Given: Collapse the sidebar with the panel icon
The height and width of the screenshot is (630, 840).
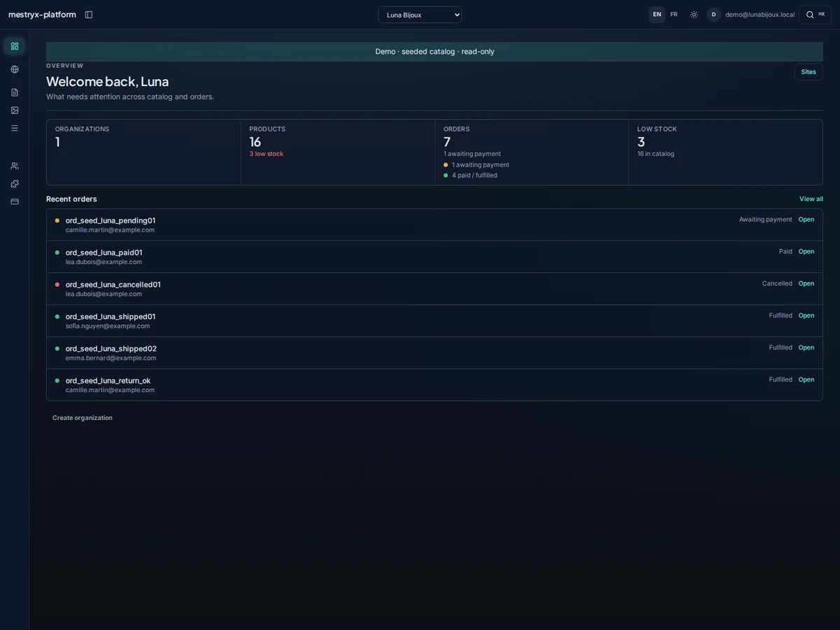Looking at the screenshot, I should tap(88, 15).
